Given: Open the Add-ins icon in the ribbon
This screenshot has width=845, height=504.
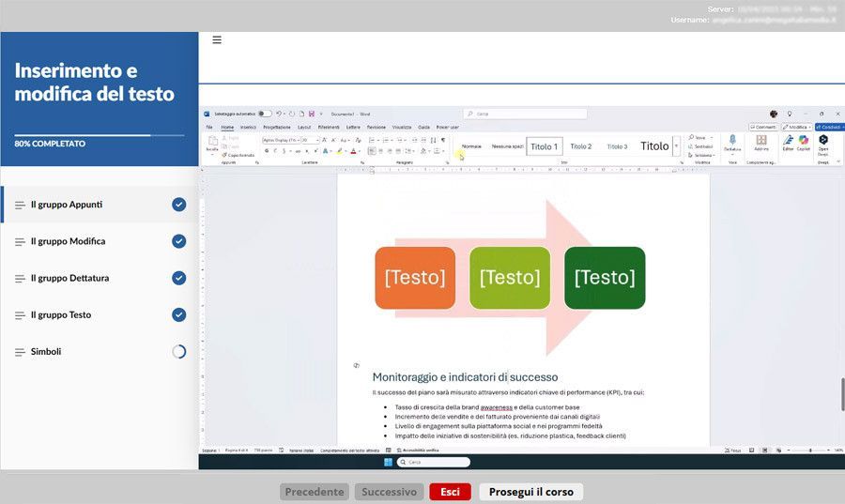Looking at the screenshot, I should click(x=761, y=141).
